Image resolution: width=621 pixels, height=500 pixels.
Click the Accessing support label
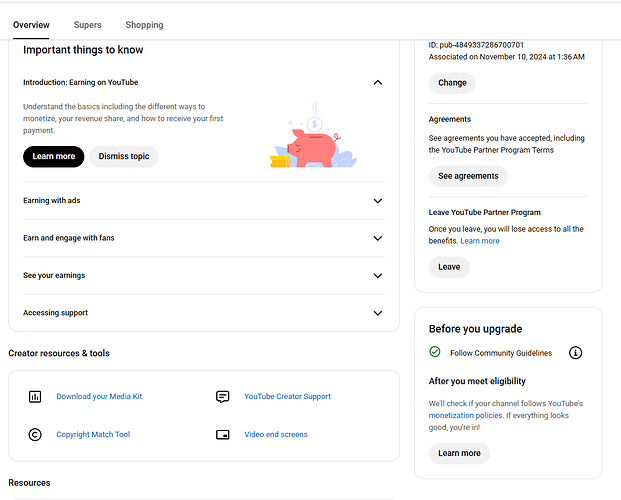55,313
